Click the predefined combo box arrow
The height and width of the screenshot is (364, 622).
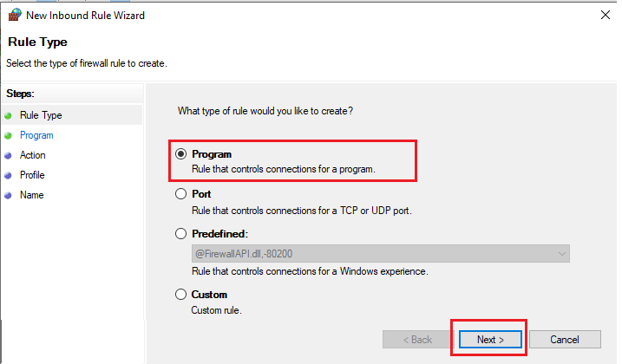(561, 254)
